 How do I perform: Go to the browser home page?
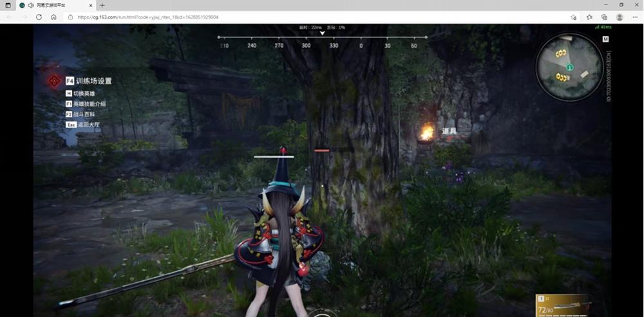click(54, 17)
